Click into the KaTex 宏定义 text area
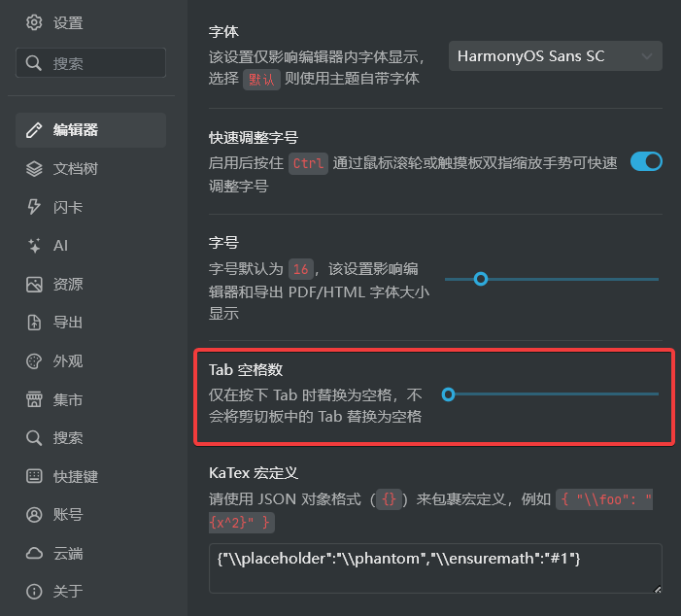The height and width of the screenshot is (616, 681). [434, 567]
